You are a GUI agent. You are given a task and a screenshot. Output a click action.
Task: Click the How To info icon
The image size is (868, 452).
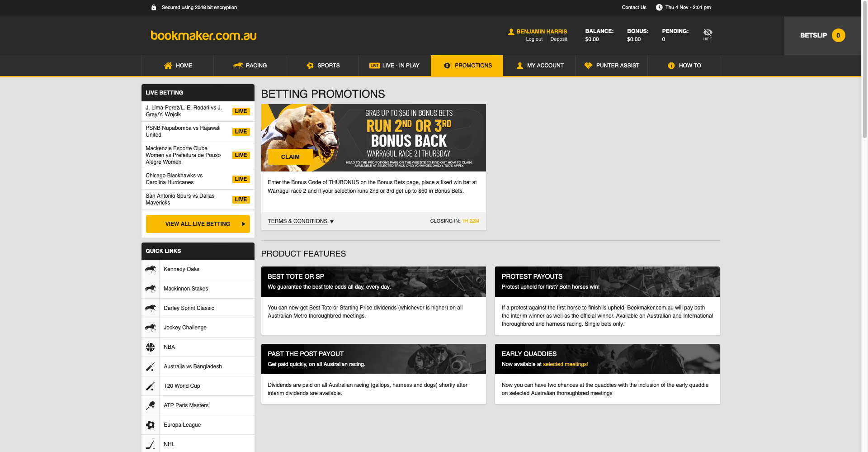(x=671, y=66)
